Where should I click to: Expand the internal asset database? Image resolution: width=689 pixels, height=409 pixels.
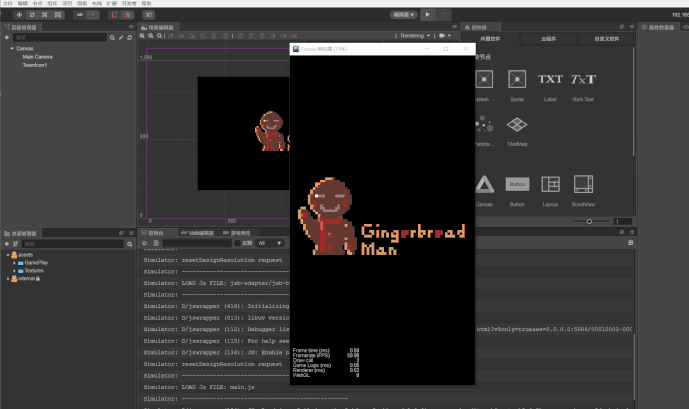(x=8, y=279)
